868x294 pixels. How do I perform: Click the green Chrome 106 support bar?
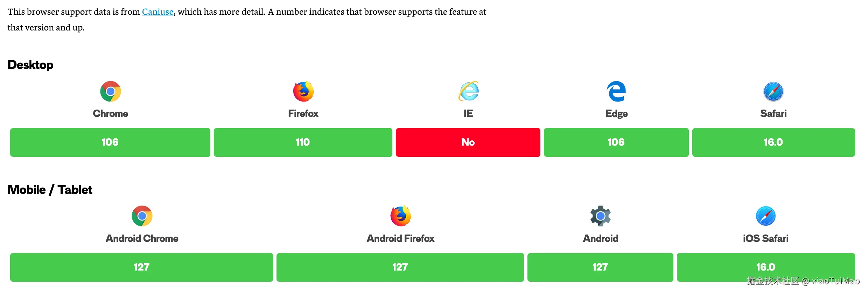pyautogui.click(x=110, y=142)
